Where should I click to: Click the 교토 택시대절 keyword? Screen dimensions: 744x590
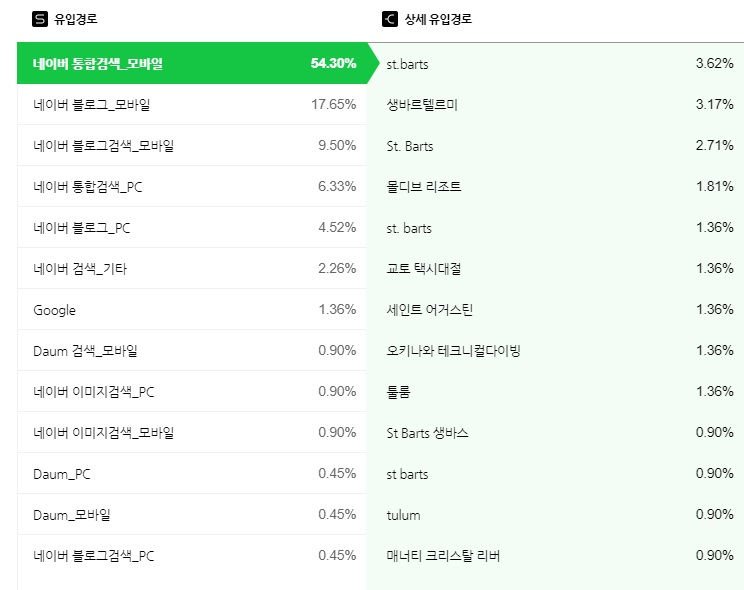click(x=424, y=269)
